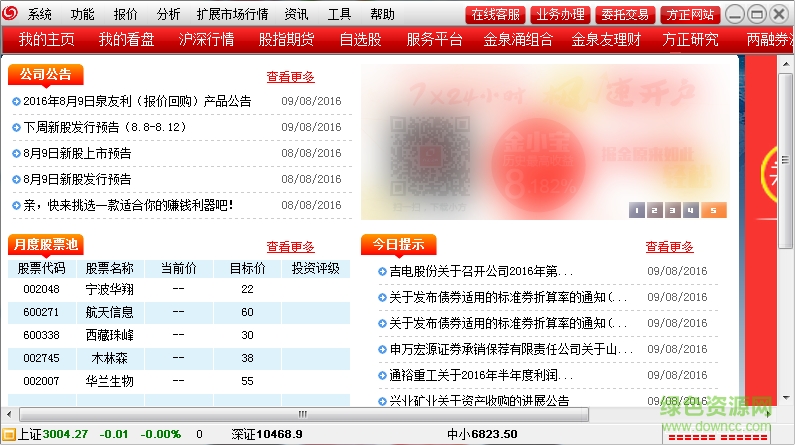Open the 功能 menu
Screen dimensions: 795x445
(83, 14)
